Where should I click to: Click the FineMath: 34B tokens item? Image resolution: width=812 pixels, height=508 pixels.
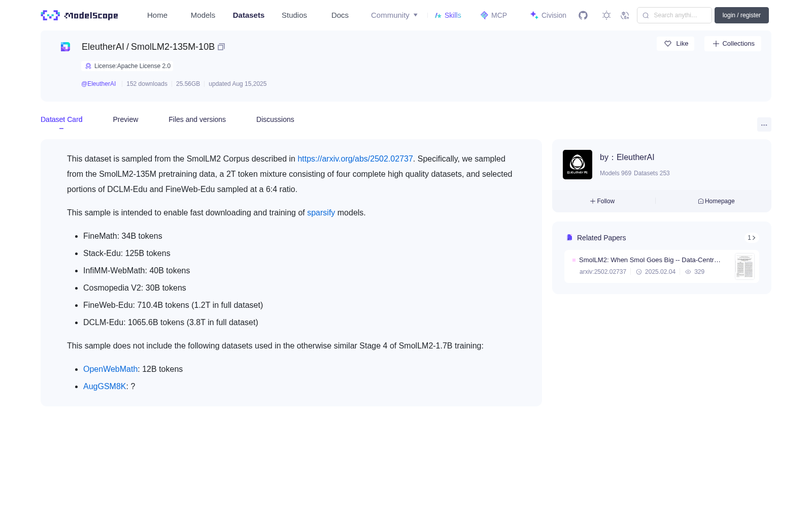[x=123, y=236]
